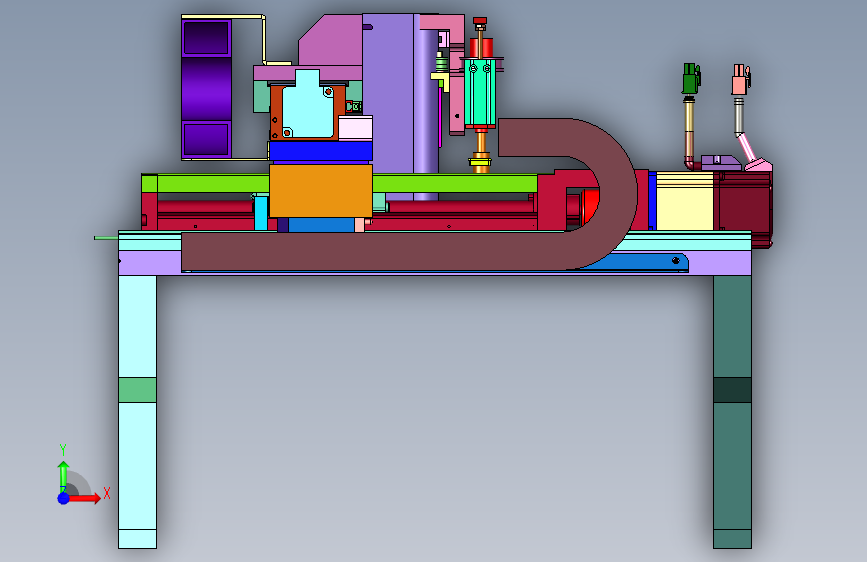Image resolution: width=867 pixels, height=562 pixels.
Task: Select the green cable connector plug
Action: (691, 79)
